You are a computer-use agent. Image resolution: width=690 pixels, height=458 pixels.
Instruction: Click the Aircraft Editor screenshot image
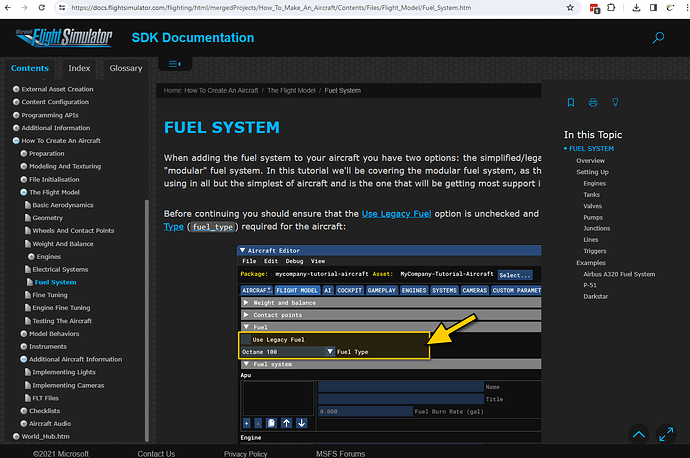click(389, 344)
